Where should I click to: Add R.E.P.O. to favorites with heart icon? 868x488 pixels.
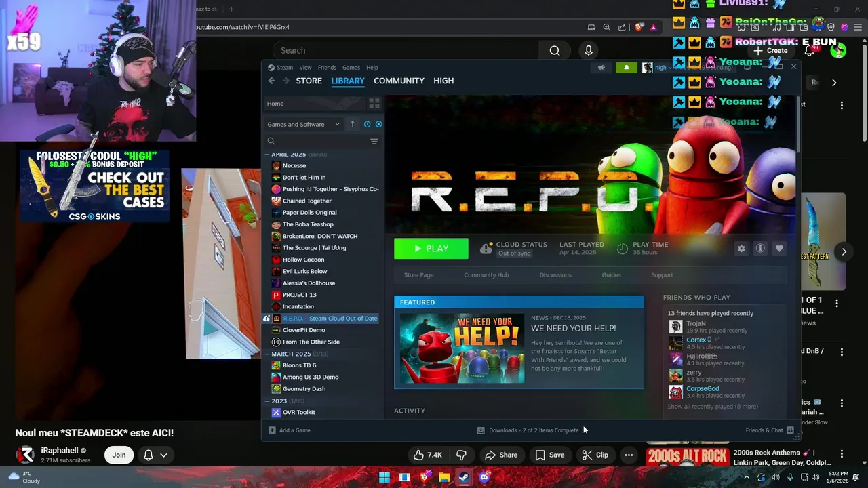click(779, 249)
